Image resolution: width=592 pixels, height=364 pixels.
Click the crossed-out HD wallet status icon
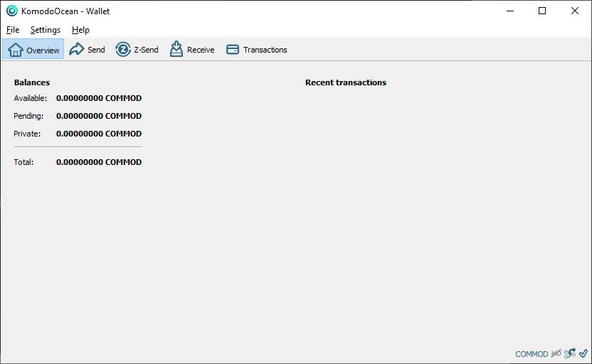(x=556, y=353)
